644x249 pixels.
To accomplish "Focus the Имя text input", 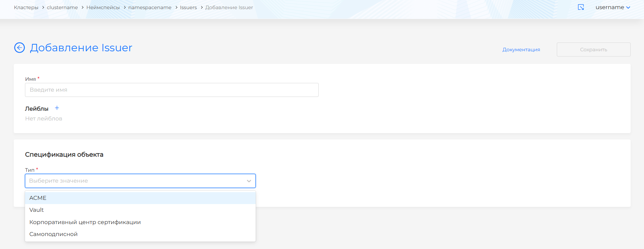I will pos(172,90).
